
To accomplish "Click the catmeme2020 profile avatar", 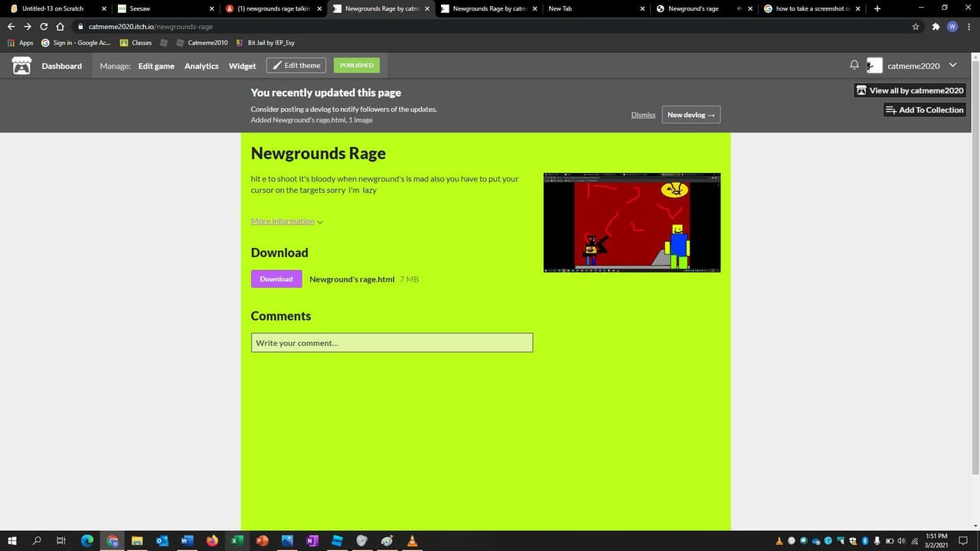I will (874, 66).
